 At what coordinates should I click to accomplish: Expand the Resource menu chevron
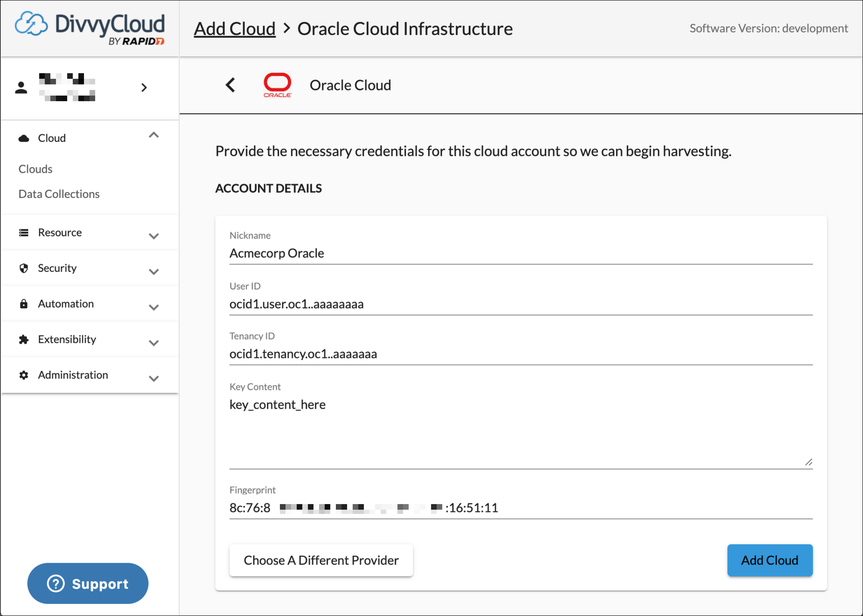click(154, 236)
